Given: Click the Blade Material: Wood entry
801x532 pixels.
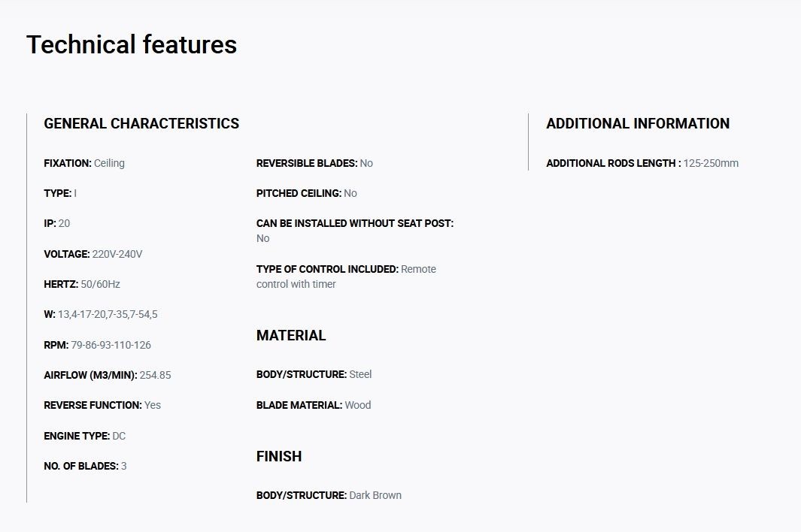Looking at the screenshot, I should click(314, 405).
